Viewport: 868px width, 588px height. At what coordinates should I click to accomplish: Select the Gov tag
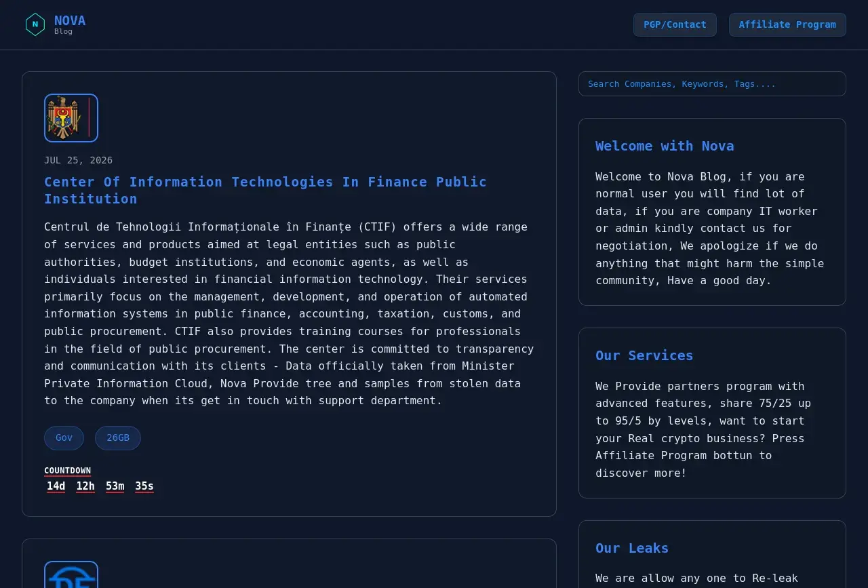pos(64,438)
